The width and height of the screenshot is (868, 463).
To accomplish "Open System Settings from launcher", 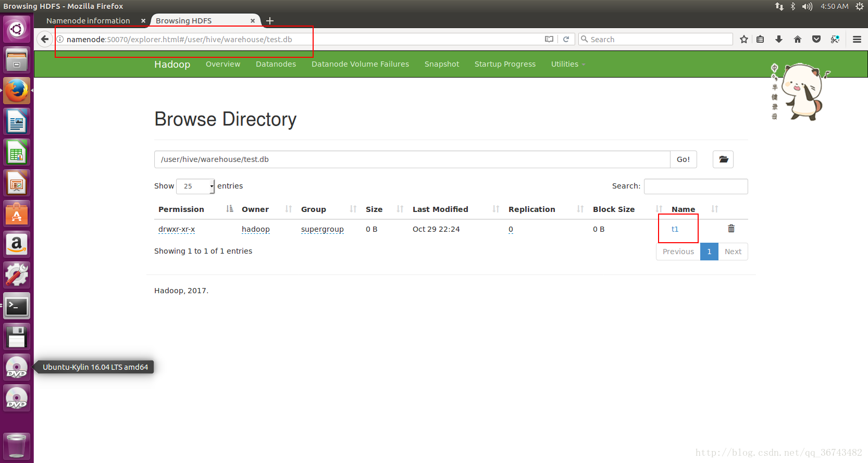I will point(17,276).
